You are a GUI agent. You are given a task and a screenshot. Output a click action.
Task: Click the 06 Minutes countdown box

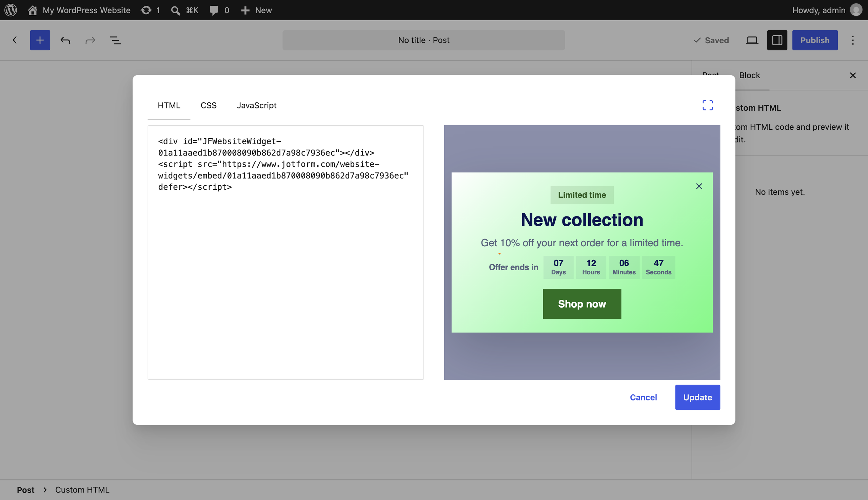click(624, 267)
